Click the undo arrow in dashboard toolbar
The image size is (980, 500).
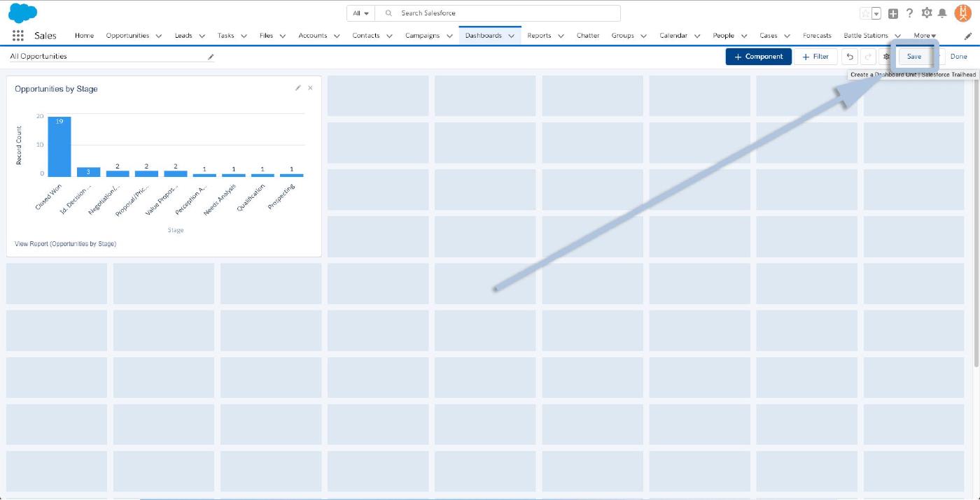(x=850, y=57)
